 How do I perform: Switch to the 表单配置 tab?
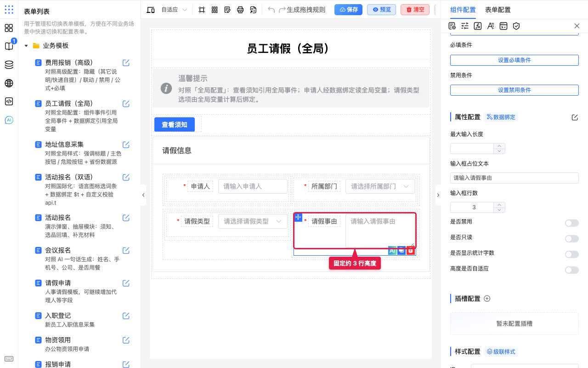[x=498, y=10]
